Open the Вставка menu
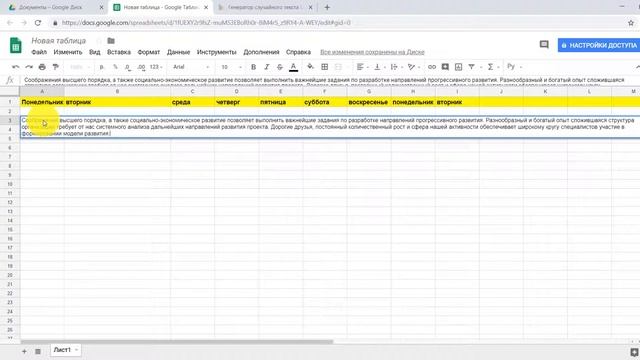 [x=119, y=52]
